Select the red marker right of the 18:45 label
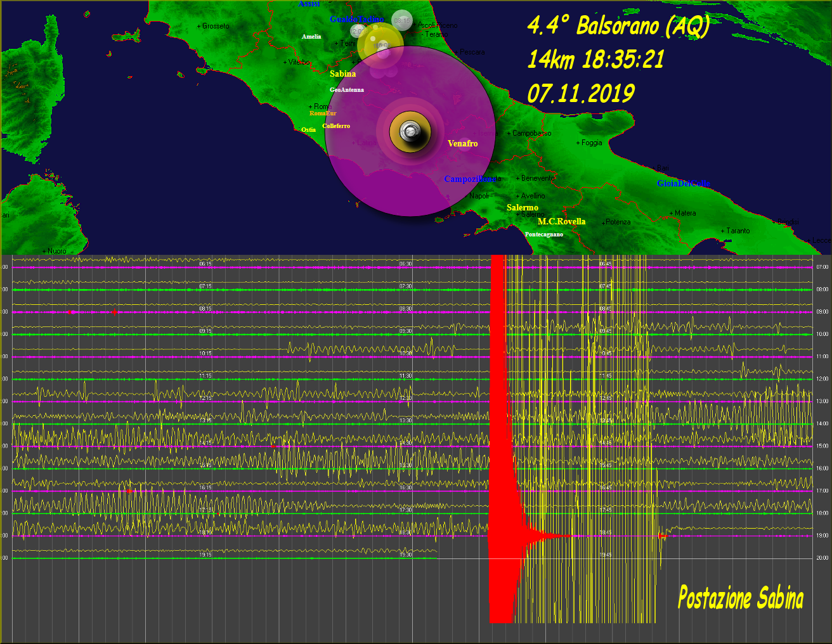The height and width of the screenshot is (644, 832). point(663,536)
